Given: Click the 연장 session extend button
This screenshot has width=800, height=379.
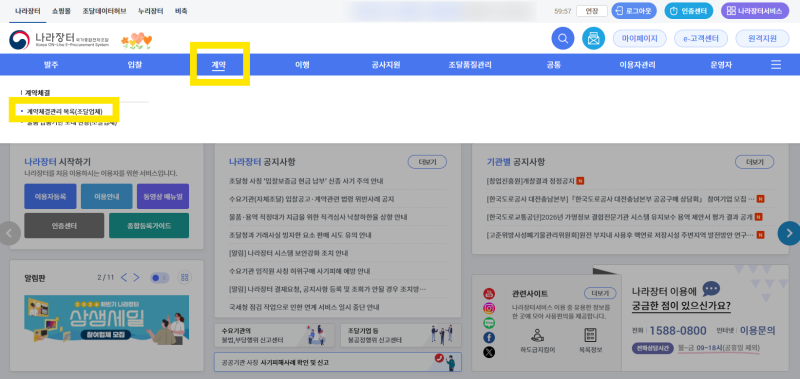Looking at the screenshot, I should [x=592, y=11].
